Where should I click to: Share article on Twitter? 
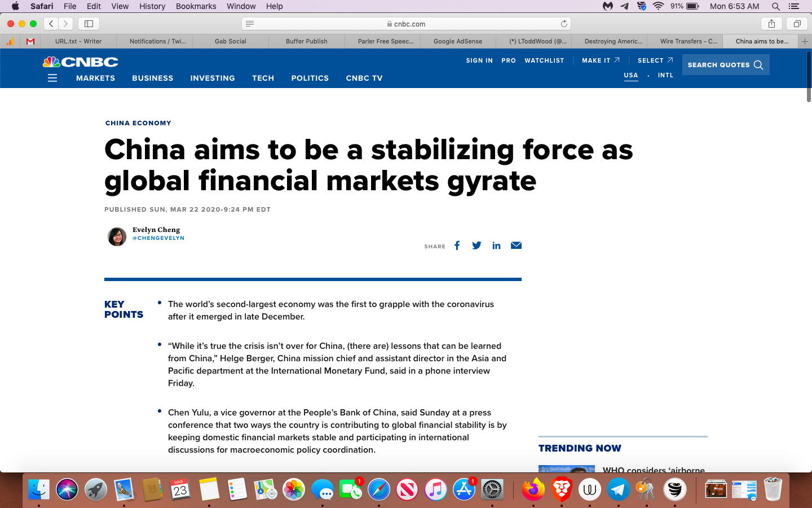coord(476,245)
